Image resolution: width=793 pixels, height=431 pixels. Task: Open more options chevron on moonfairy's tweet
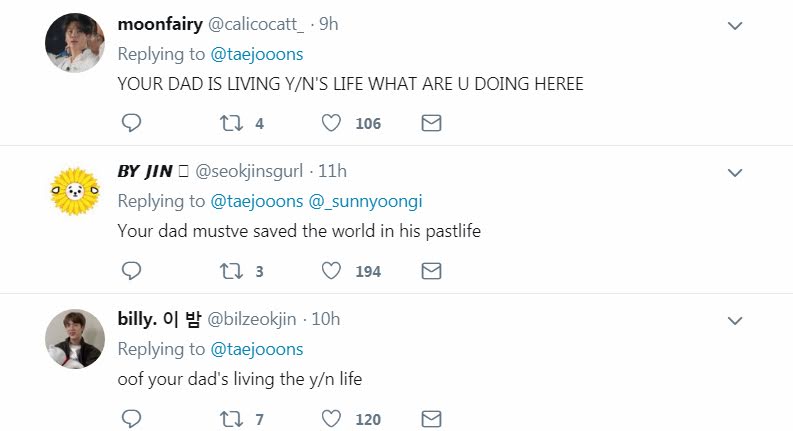pyautogui.click(x=734, y=25)
